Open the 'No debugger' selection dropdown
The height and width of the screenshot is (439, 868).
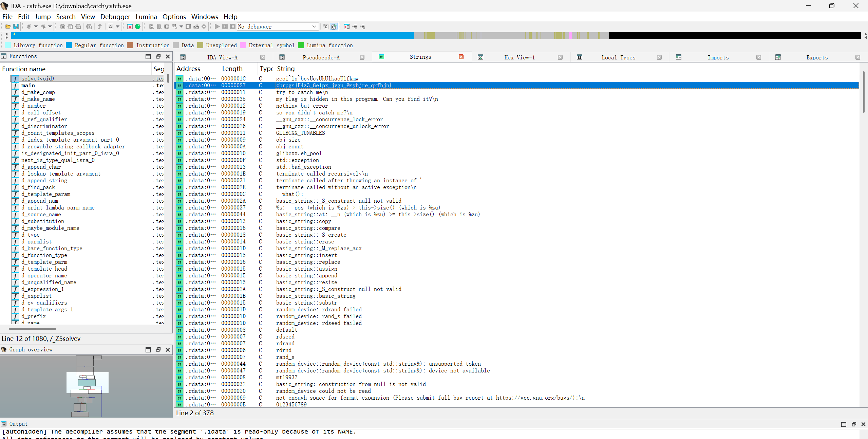[x=314, y=26]
